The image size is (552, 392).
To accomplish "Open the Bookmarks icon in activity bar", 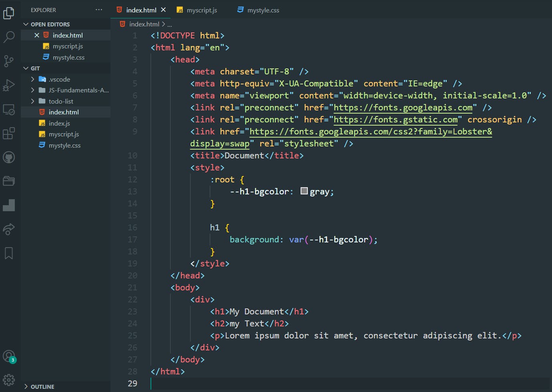I will [8, 253].
